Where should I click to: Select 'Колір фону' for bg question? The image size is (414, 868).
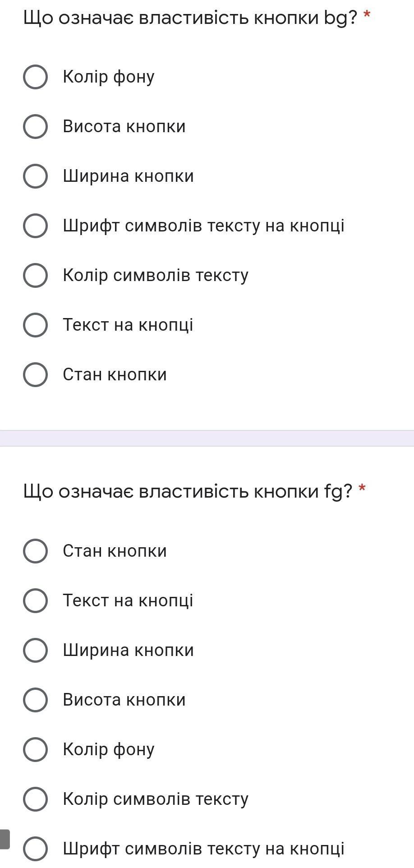coord(35,77)
